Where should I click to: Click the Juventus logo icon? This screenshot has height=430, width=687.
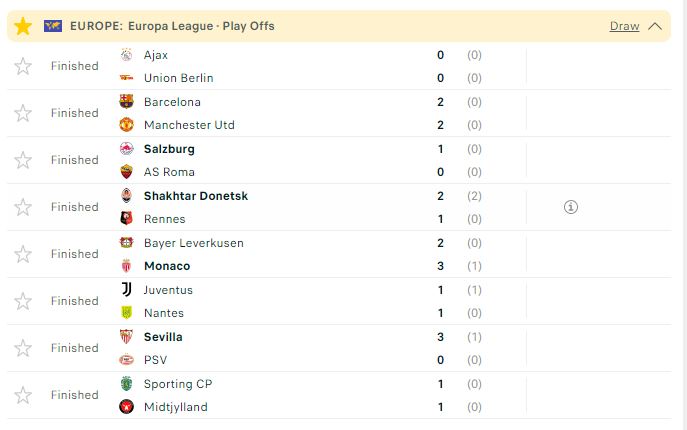(126, 290)
